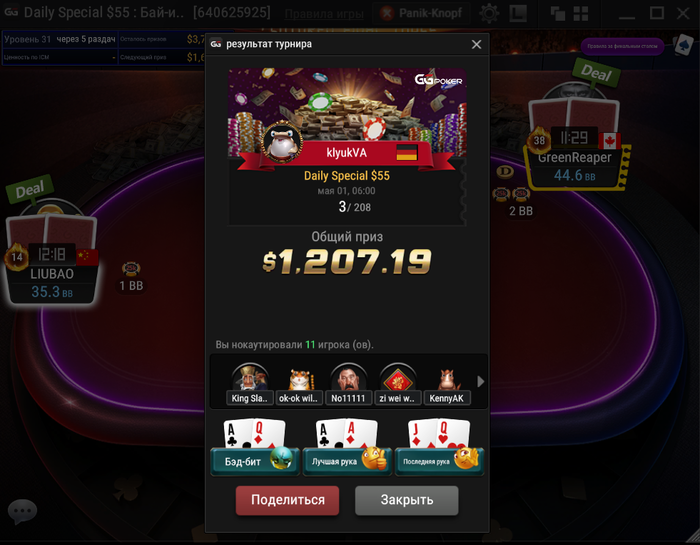Show the Последняя рука hand
Viewport: 700px width, 545px height.
(x=439, y=447)
